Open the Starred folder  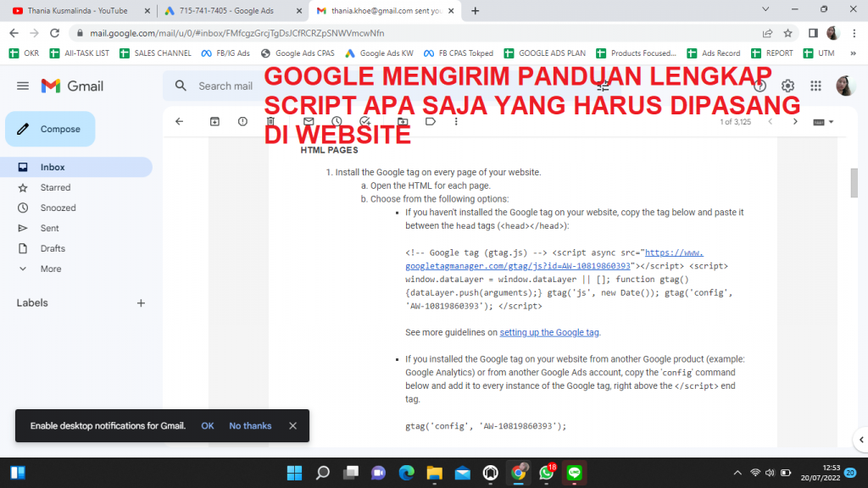55,187
